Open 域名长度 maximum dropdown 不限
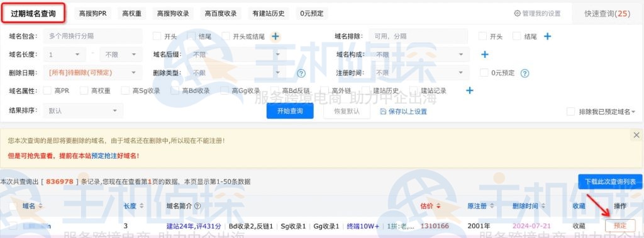The width and height of the screenshot is (644, 238). pyautogui.click(x=121, y=54)
